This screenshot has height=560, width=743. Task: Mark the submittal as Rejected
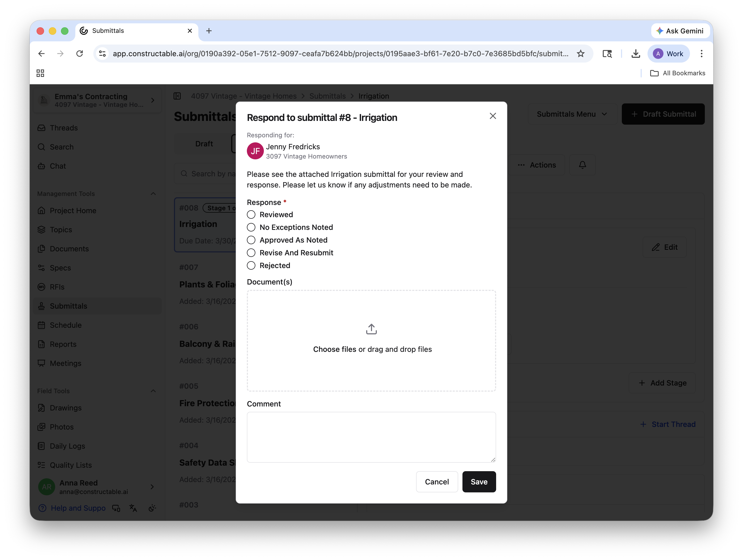click(251, 266)
